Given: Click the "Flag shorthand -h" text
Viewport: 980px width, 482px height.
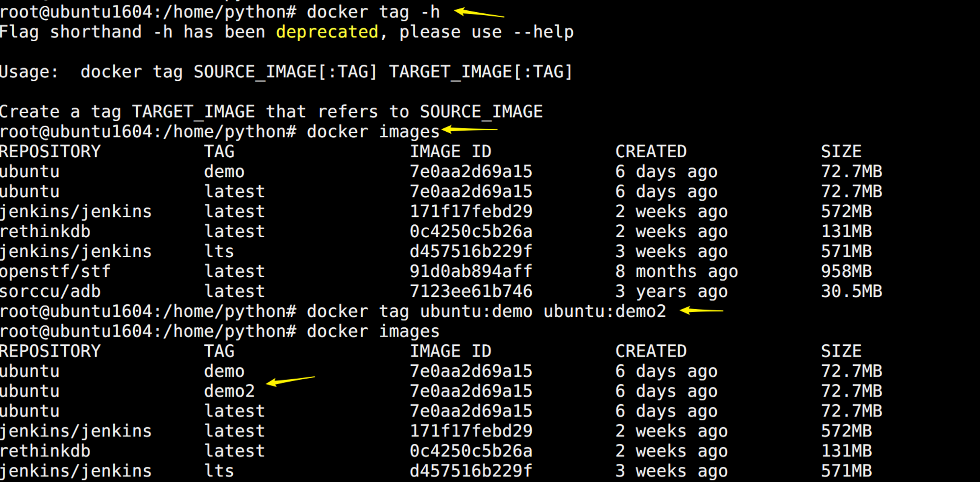Looking at the screenshot, I should [x=86, y=32].
